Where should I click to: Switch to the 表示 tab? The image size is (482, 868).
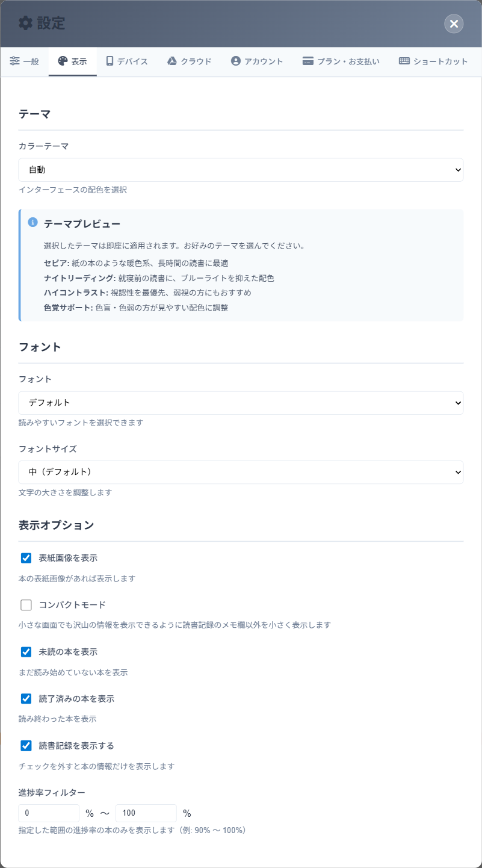pos(72,61)
